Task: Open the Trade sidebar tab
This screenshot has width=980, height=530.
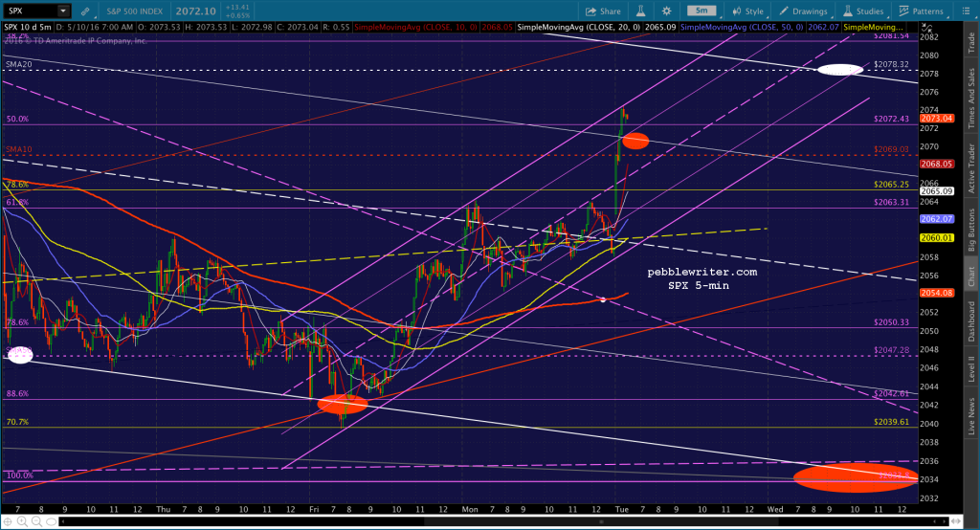Action: 971,42
